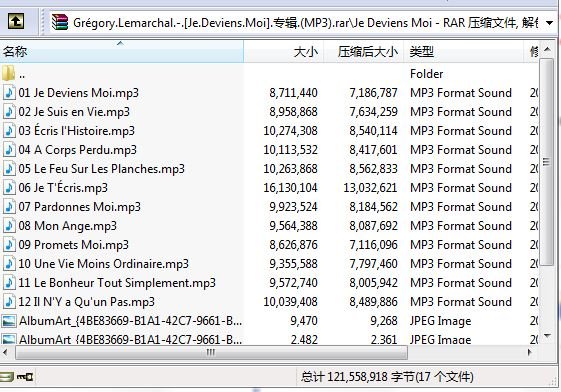Click the size value 9,564,388
This screenshot has height=392, width=561.
[293, 226]
